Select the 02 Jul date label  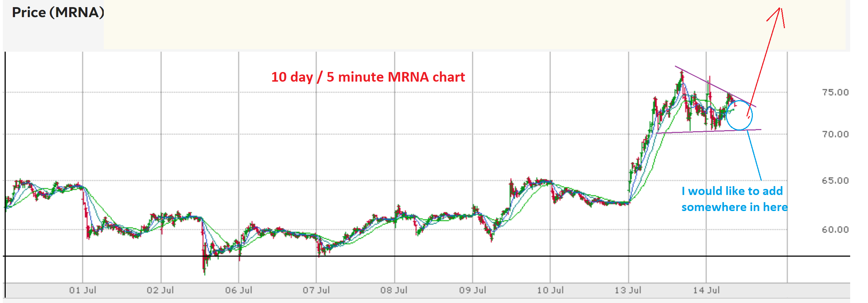160,290
